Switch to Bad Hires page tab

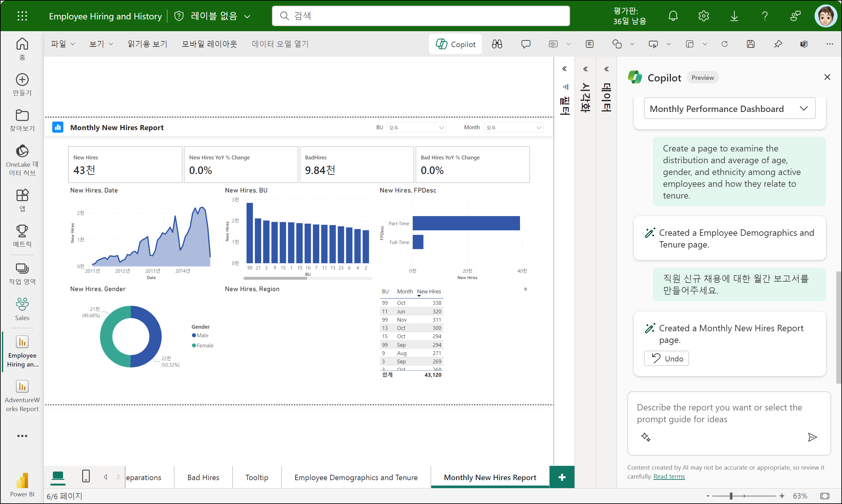(x=203, y=478)
